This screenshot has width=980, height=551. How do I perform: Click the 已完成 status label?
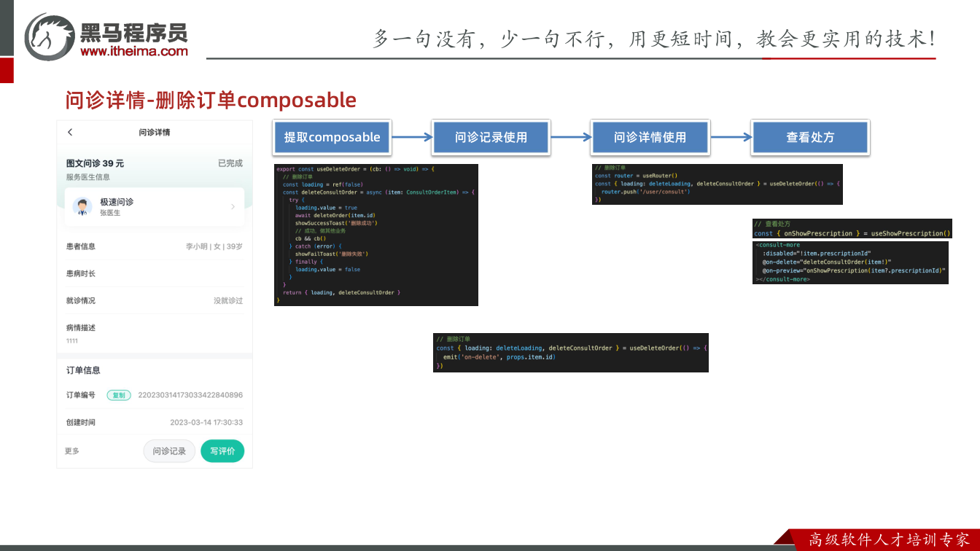230,163
